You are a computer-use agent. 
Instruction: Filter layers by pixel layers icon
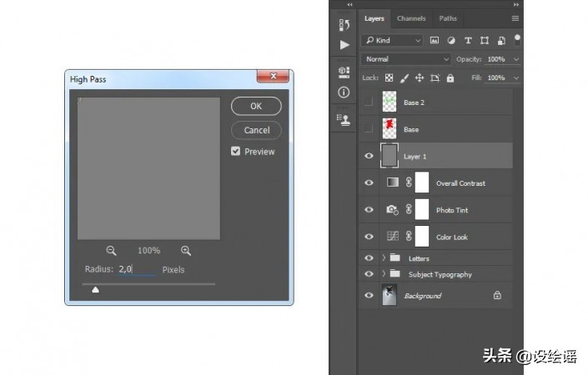point(435,41)
